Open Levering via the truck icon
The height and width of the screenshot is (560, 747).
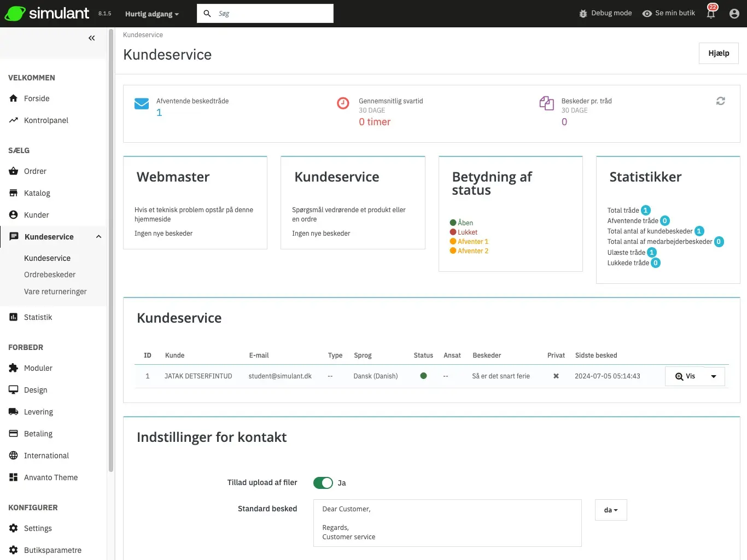coord(13,412)
